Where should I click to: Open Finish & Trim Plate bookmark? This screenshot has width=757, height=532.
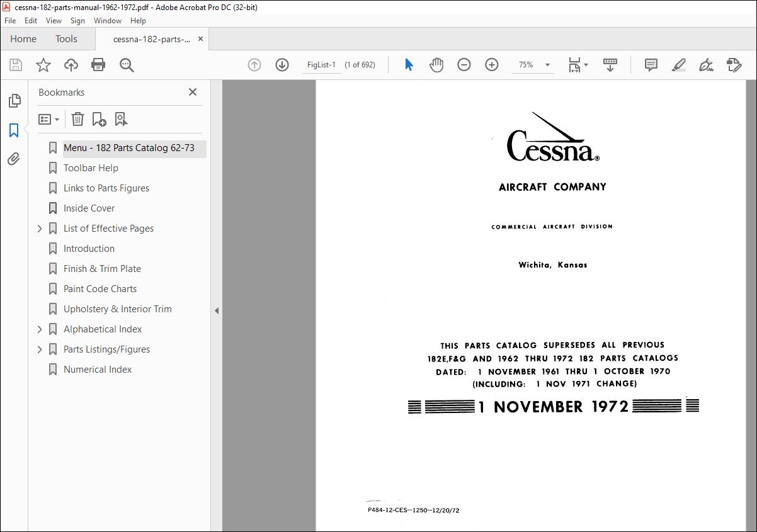pos(102,269)
